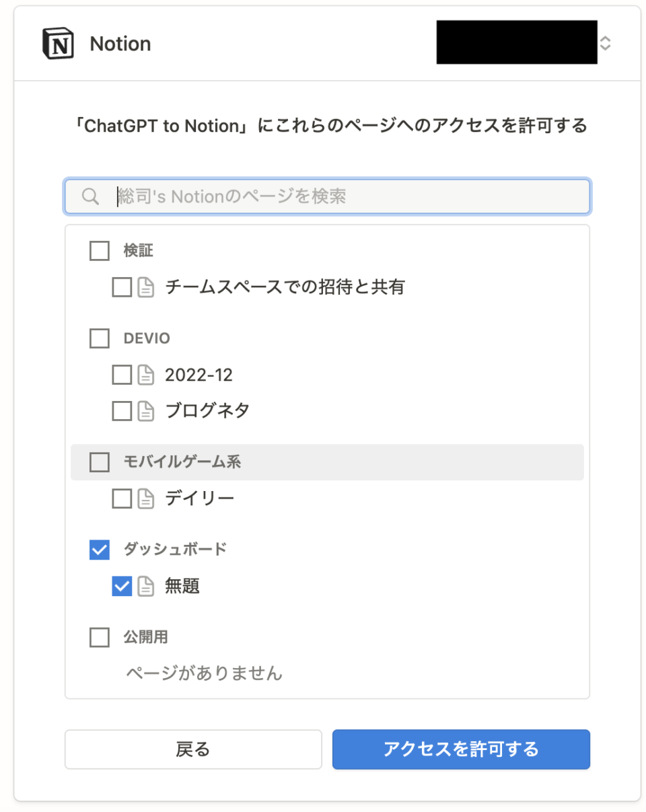This screenshot has height=812, width=646.
Task: Click the Notion logo icon
Action: 59,44
